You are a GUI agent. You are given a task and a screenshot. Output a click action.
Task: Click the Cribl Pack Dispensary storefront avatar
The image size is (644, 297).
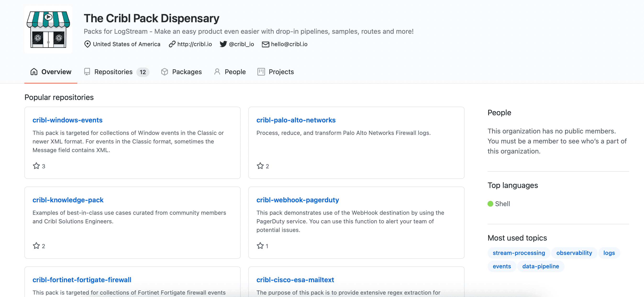48,29
